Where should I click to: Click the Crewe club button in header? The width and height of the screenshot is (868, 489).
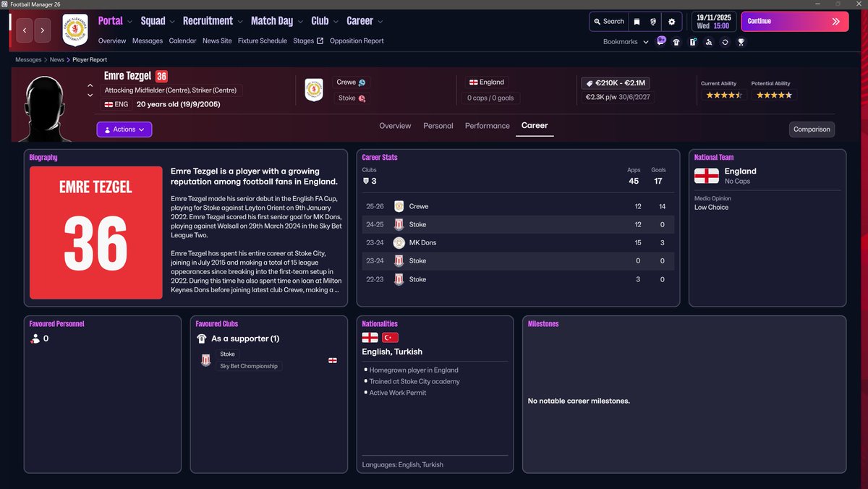352,82
